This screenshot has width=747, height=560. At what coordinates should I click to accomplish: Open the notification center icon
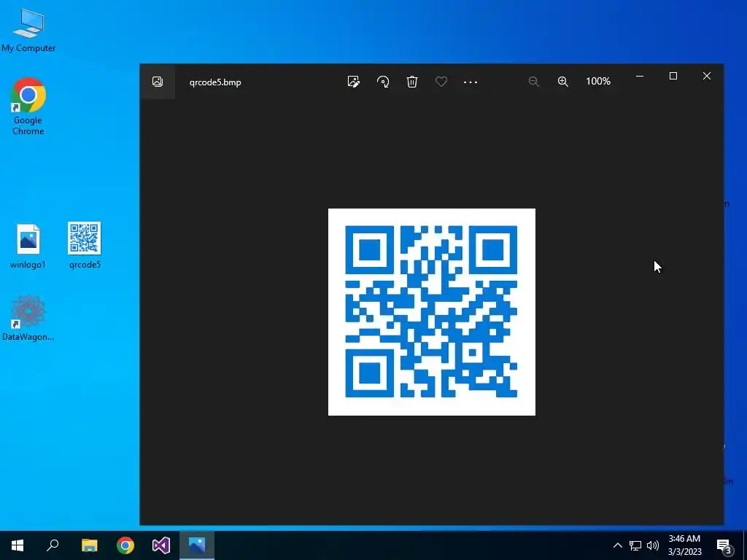(x=724, y=545)
